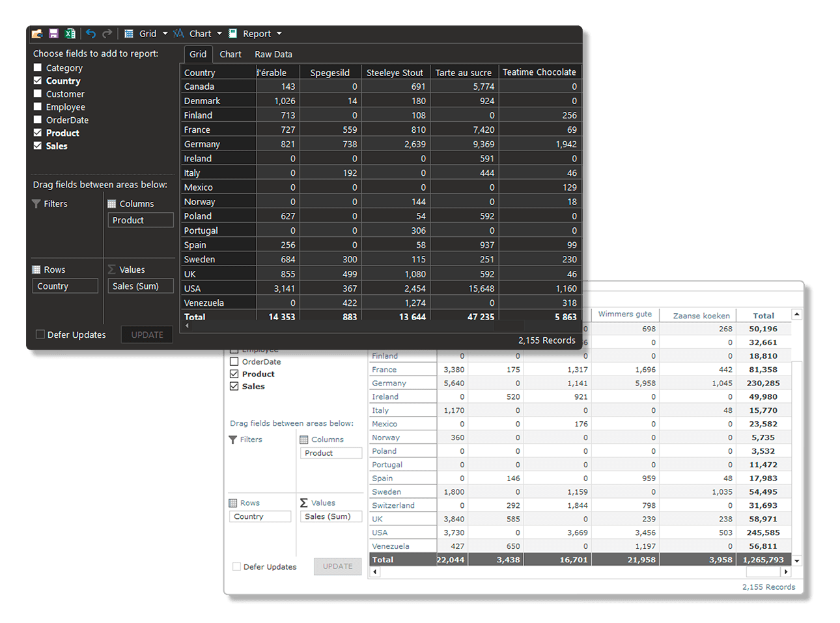This screenshot has height=623, width=840.
Task: Click the 2,155 Records label
Action: click(x=546, y=340)
